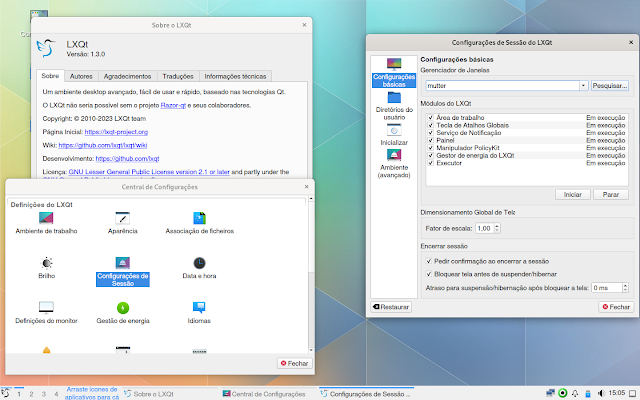Open Razor-qt link

pos(173,105)
